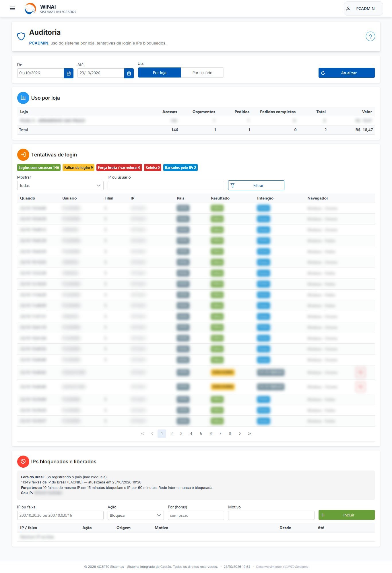392x573 pixels.
Task: Click the WINAI logo
Action: [30, 9]
